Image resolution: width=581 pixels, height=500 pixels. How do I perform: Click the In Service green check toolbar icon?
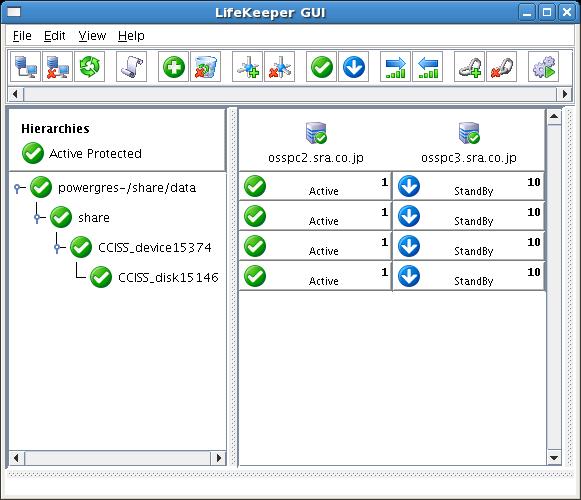click(x=322, y=67)
